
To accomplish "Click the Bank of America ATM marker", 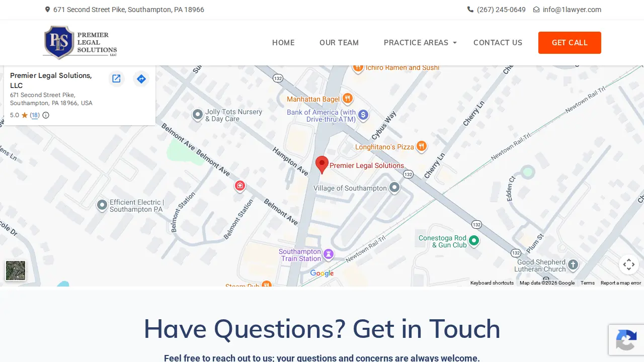I will point(363,116).
